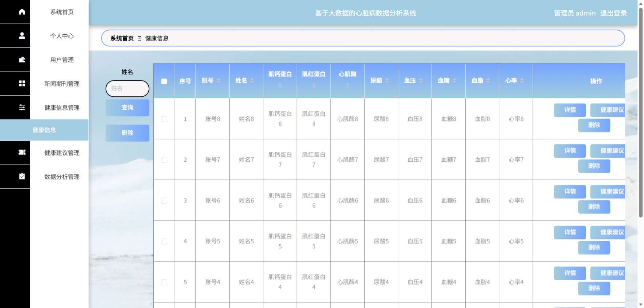This screenshot has height=308, width=644.
Task: Open 详情 for the 账号6 row
Action: (570, 192)
